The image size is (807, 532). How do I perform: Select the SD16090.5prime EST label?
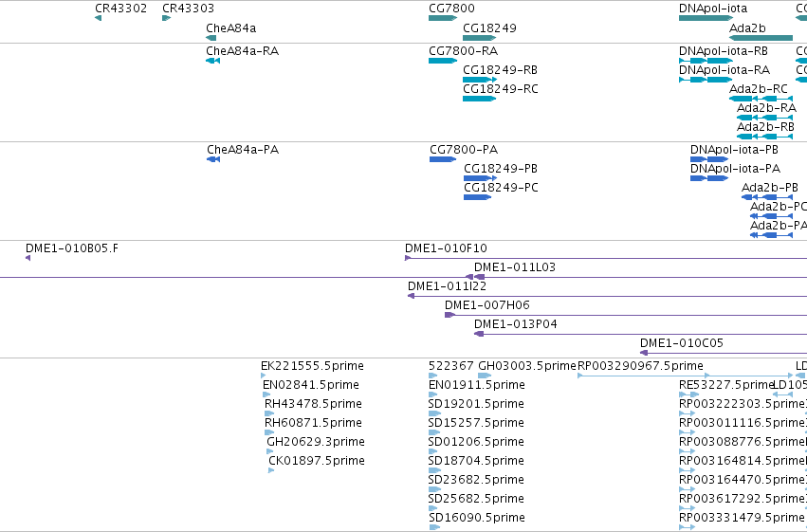click(477, 519)
